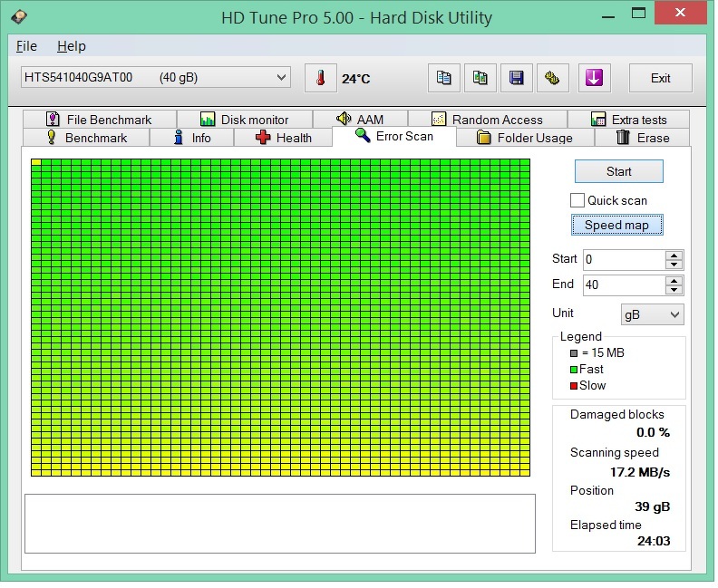
Task: Switch to the File Benchmark tab
Action: click(100, 120)
